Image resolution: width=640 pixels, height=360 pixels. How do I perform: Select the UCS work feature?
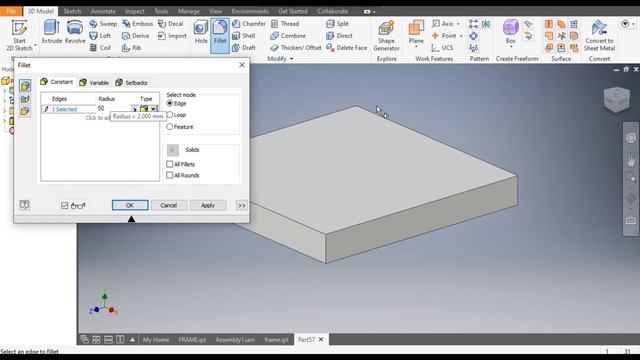[442, 48]
